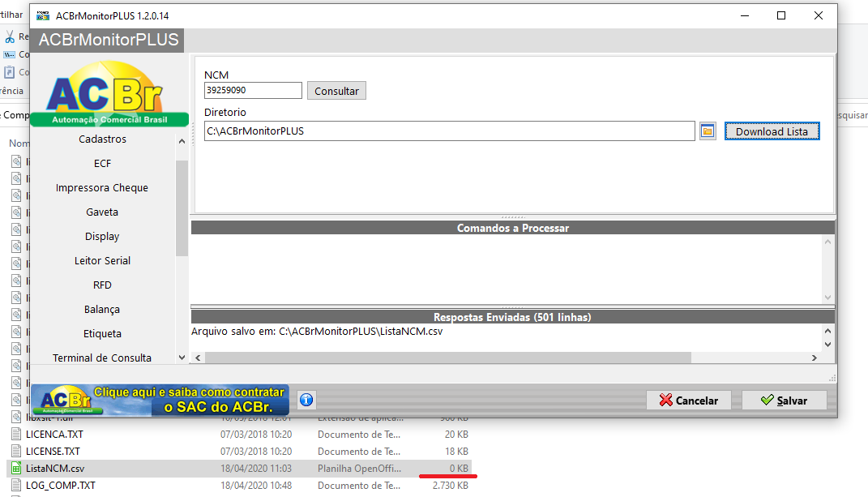Viewport: 868px width, 497px height.
Task: Click the sidebar menu scroll up arrow
Action: 182,141
